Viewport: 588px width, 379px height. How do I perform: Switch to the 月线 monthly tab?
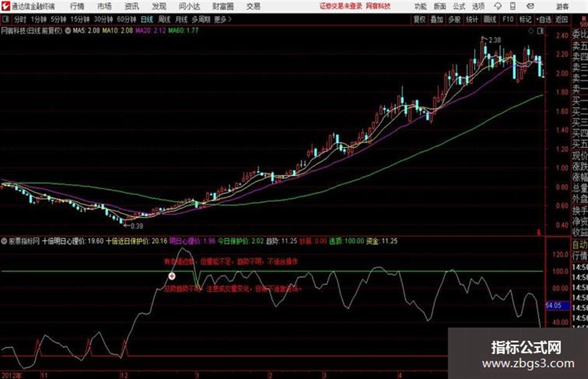(x=182, y=19)
